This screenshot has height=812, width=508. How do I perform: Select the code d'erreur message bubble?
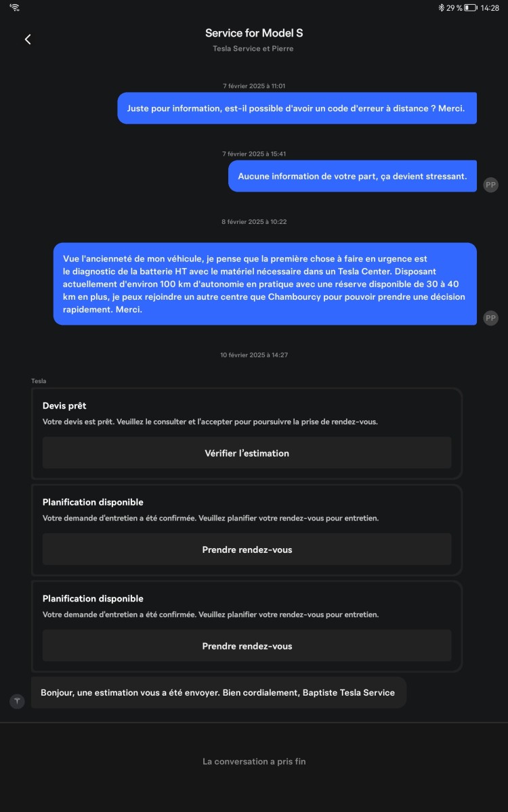(x=297, y=108)
